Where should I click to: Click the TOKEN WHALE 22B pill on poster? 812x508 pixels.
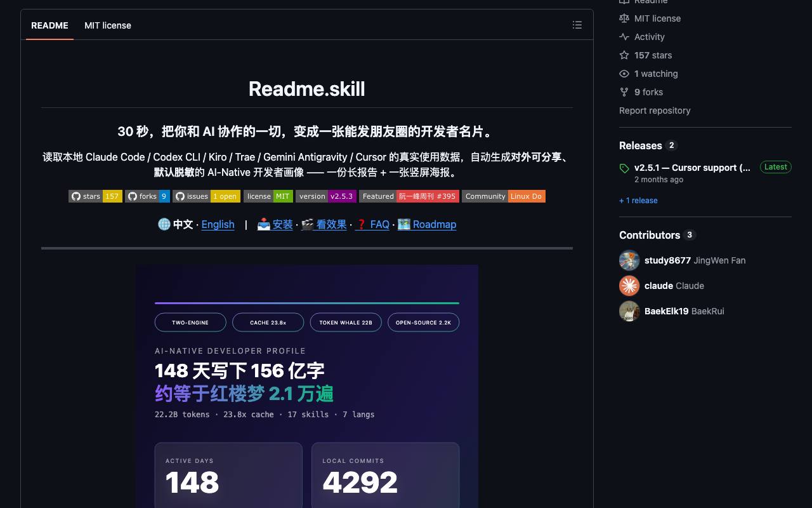click(346, 323)
